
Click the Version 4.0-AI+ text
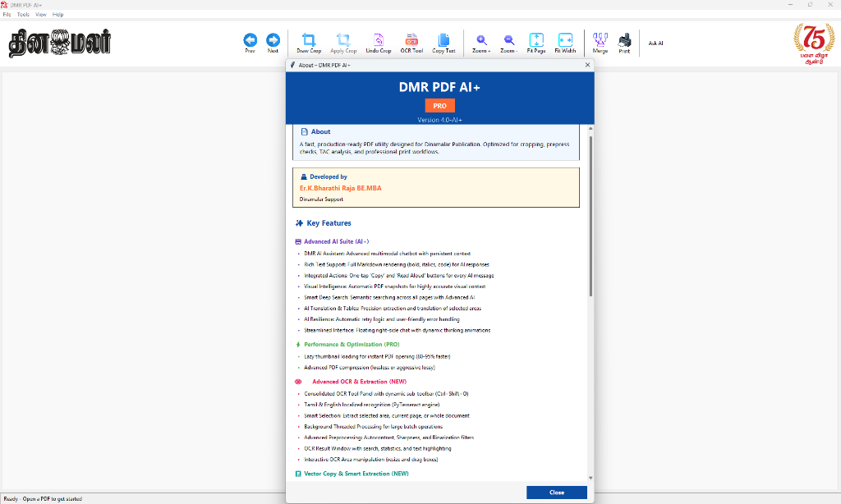coord(440,120)
